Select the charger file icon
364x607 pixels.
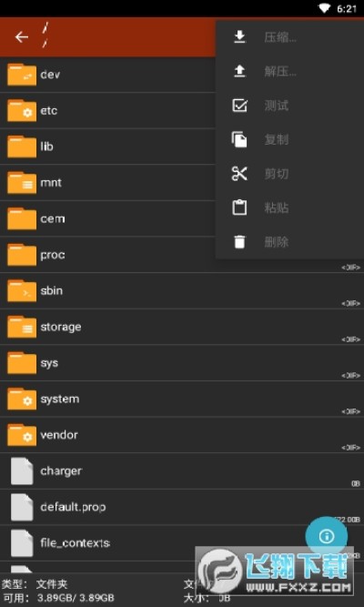[x=22, y=470]
